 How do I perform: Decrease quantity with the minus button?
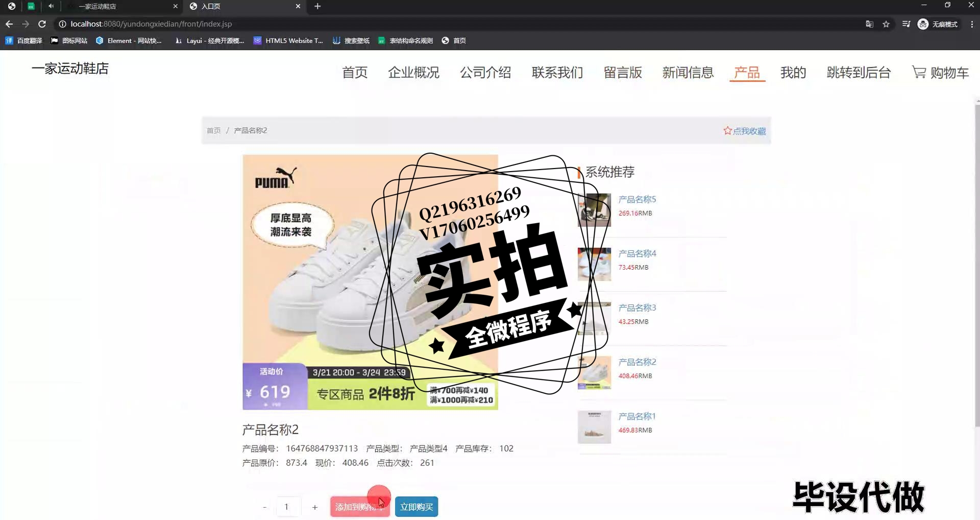click(264, 507)
